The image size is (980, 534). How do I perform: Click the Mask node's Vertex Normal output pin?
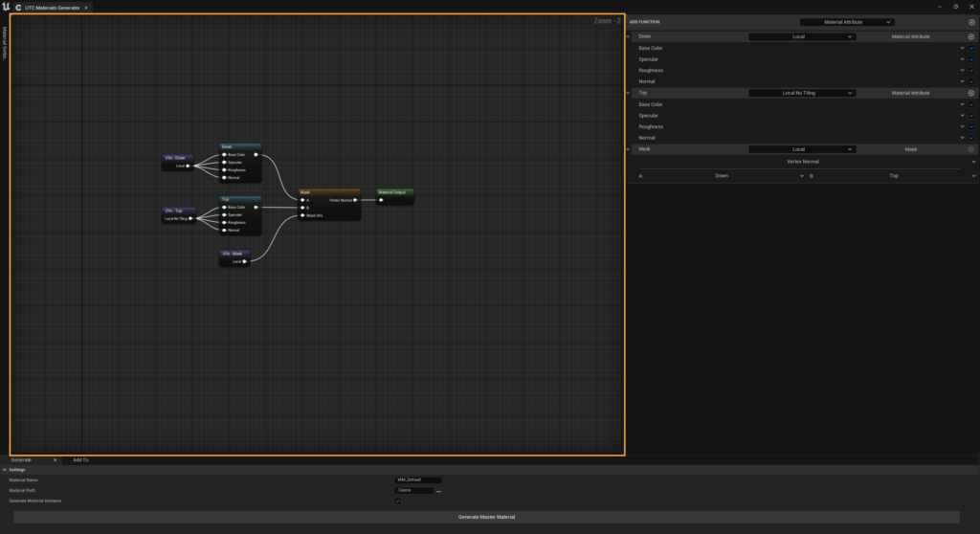(x=354, y=200)
